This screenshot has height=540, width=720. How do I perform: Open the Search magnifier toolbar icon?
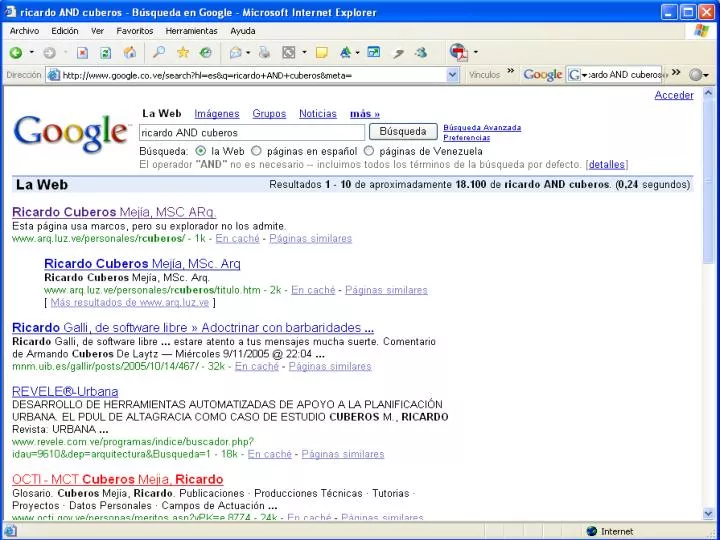(159, 52)
